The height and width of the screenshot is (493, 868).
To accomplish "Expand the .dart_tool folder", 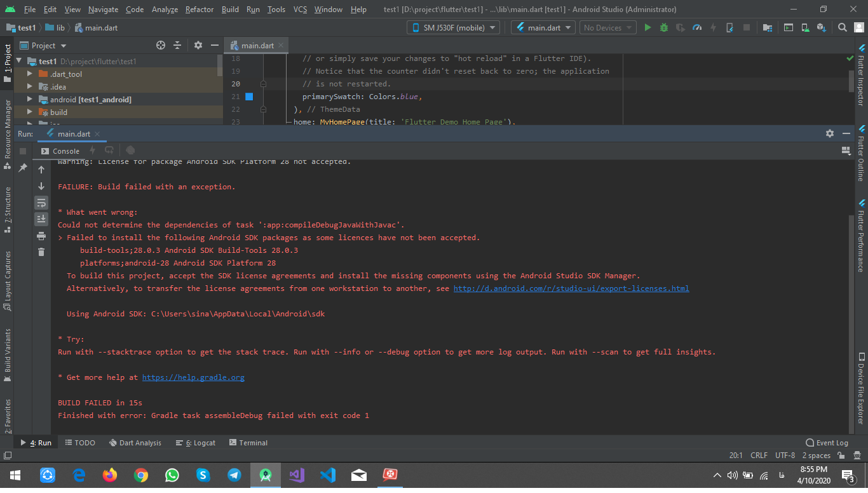I will coord(29,74).
